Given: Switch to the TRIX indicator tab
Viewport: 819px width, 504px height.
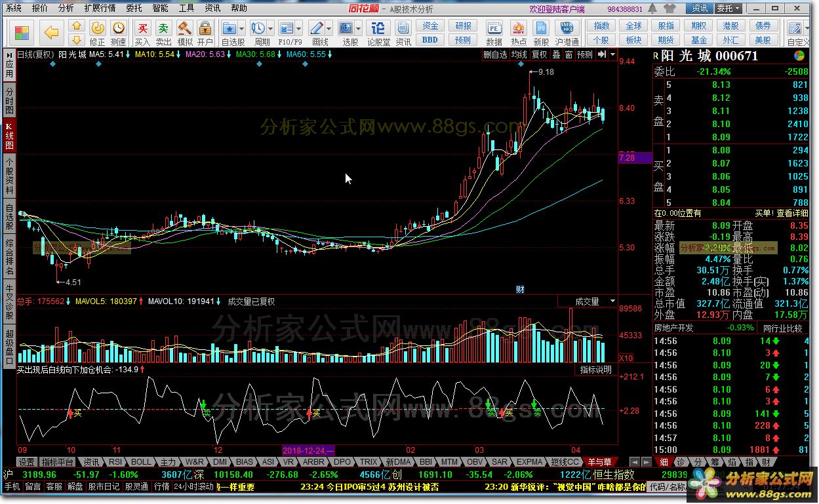Looking at the screenshot, I should coord(369,462).
